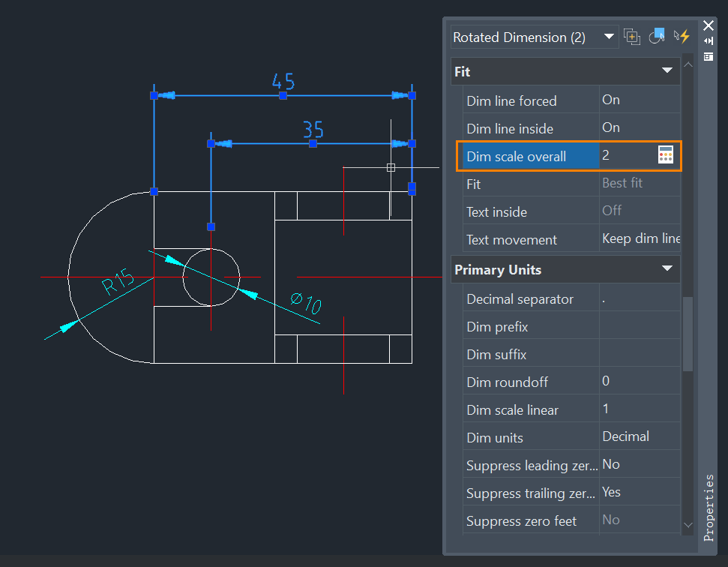Open the calculator for Dim scale overall
This screenshot has height=567, width=728.
(x=665, y=154)
